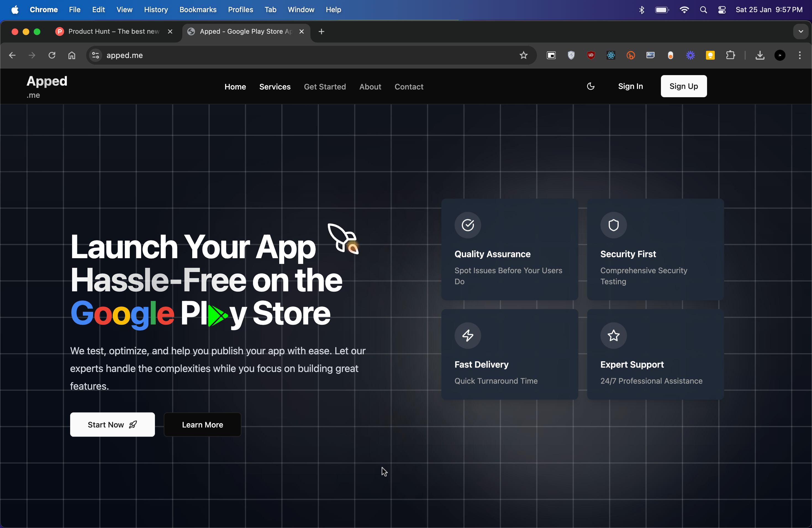Viewport: 812px width, 528px height.
Task: Click the yellow square extension icon
Action: [710, 55]
